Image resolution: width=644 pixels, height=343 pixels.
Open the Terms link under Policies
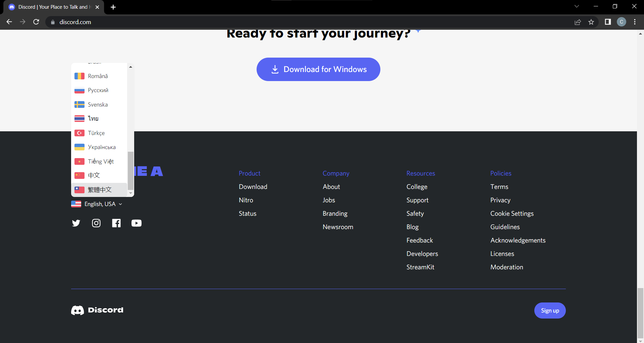[499, 187]
